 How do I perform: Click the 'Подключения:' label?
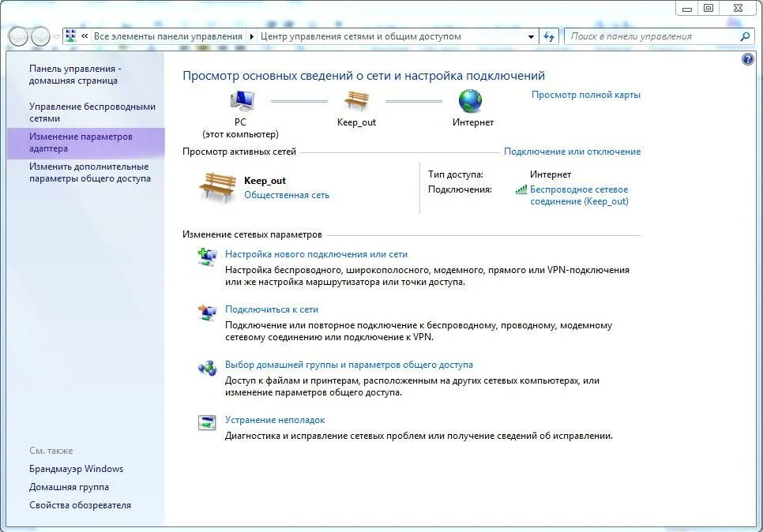(x=460, y=189)
